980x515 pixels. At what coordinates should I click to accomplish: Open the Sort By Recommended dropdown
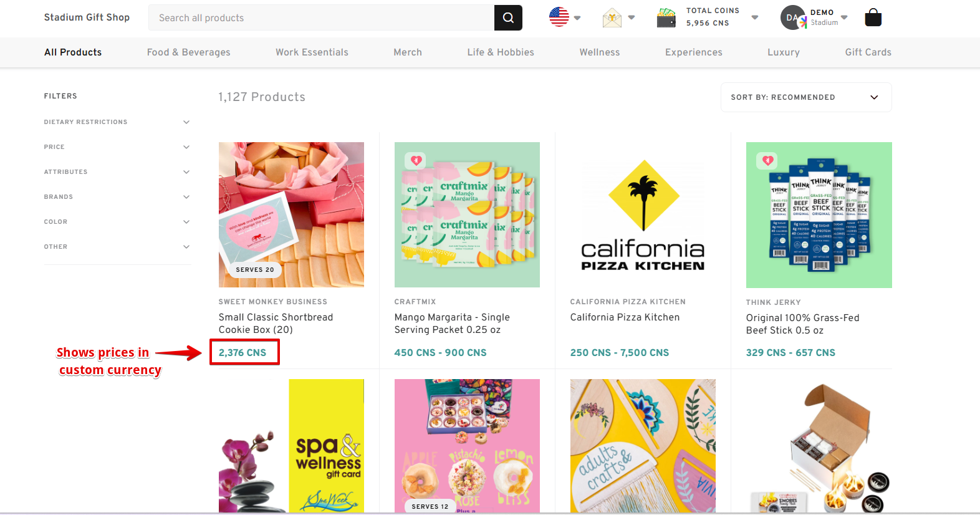805,97
